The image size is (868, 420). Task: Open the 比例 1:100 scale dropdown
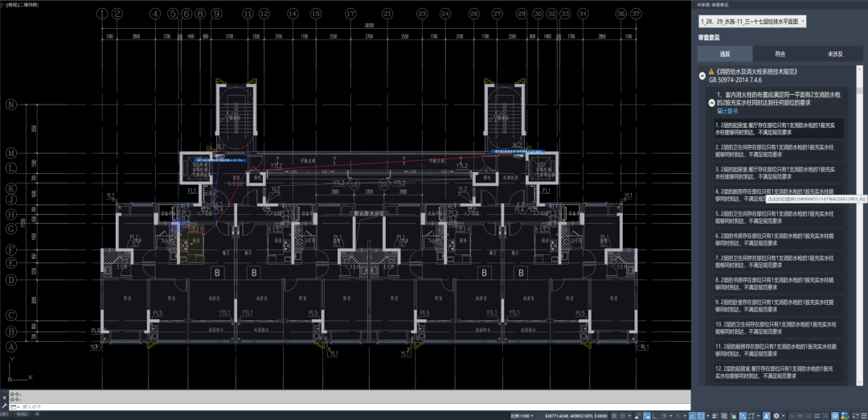click(522, 415)
